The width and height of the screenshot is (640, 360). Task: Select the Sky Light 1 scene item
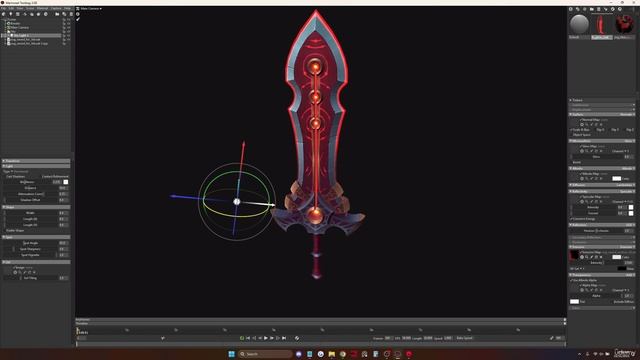point(20,36)
